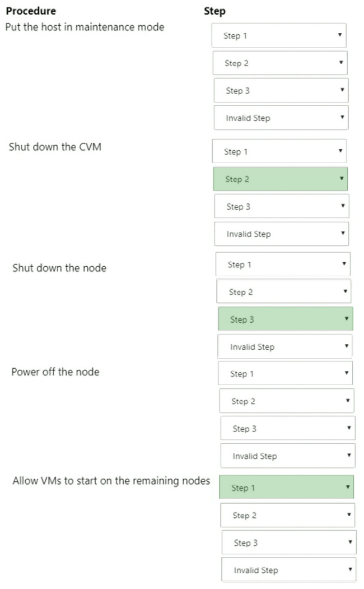The image size is (364, 589).
Task: Open Step 1 dropdown for Power off the node
Action: (x=286, y=374)
